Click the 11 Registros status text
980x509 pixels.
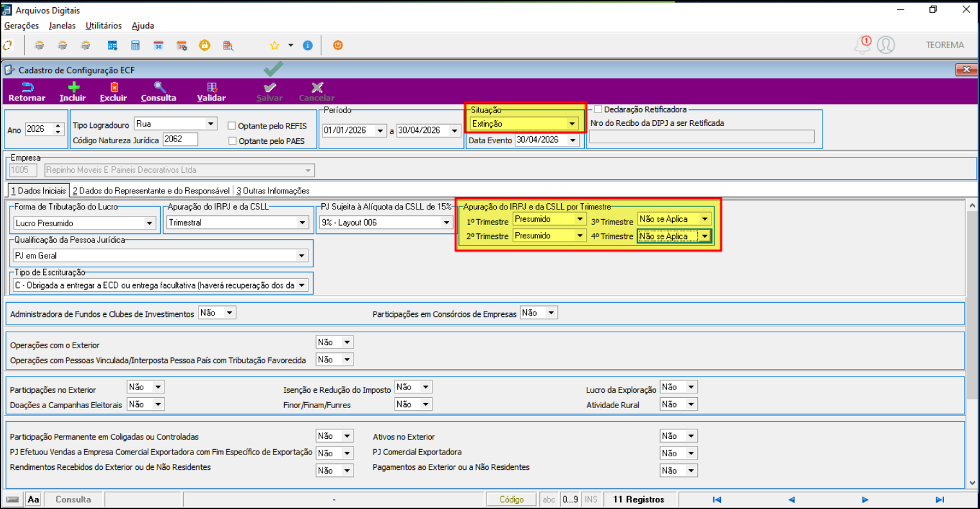coord(639,499)
